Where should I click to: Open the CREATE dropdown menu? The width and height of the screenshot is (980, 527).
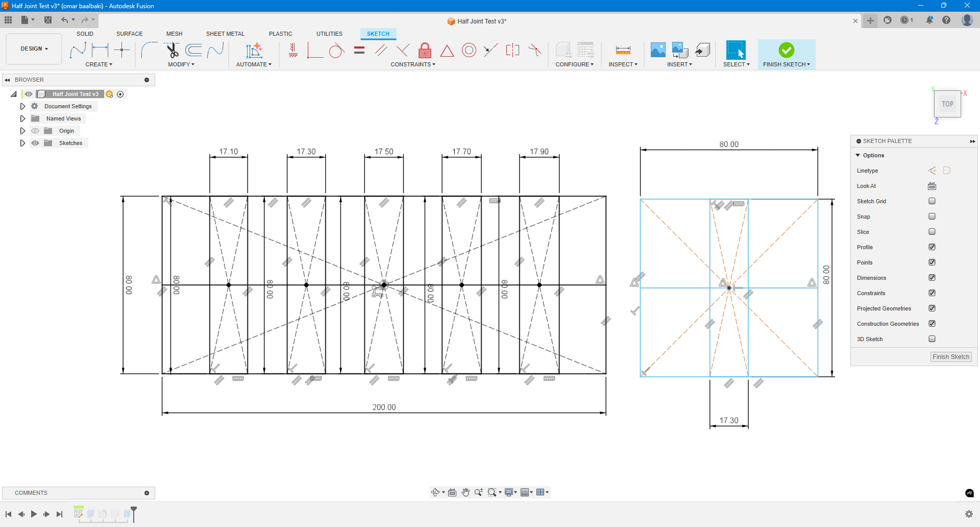(x=99, y=64)
